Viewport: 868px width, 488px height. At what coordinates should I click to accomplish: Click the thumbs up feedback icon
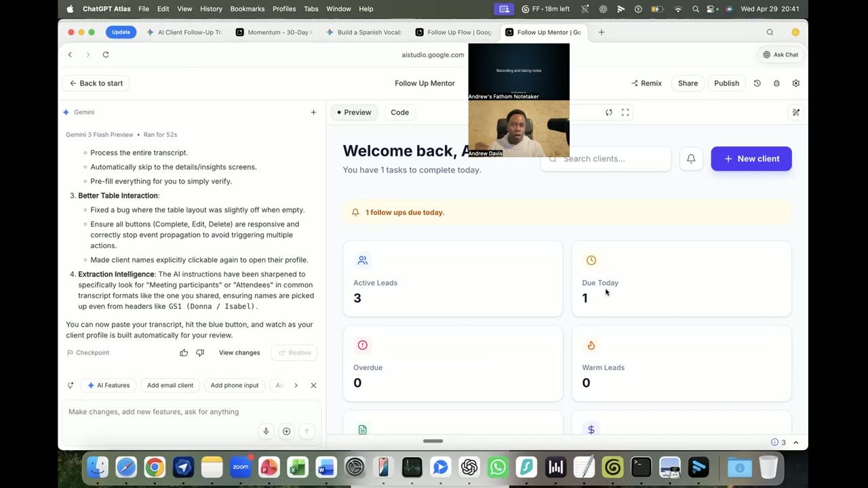(x=184, y=352)
